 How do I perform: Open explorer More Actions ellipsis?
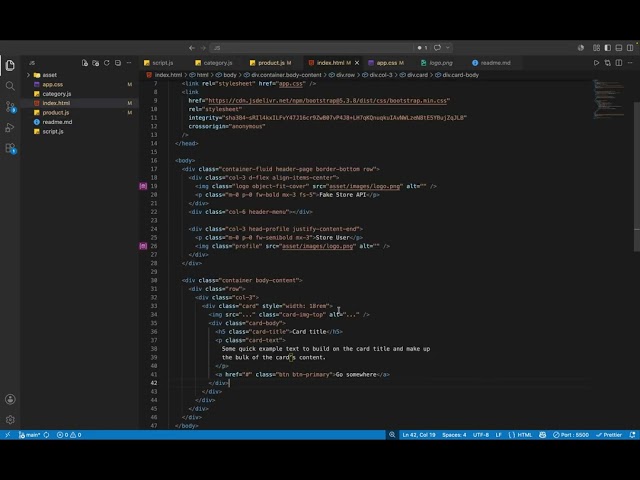(x=129, y=63)
